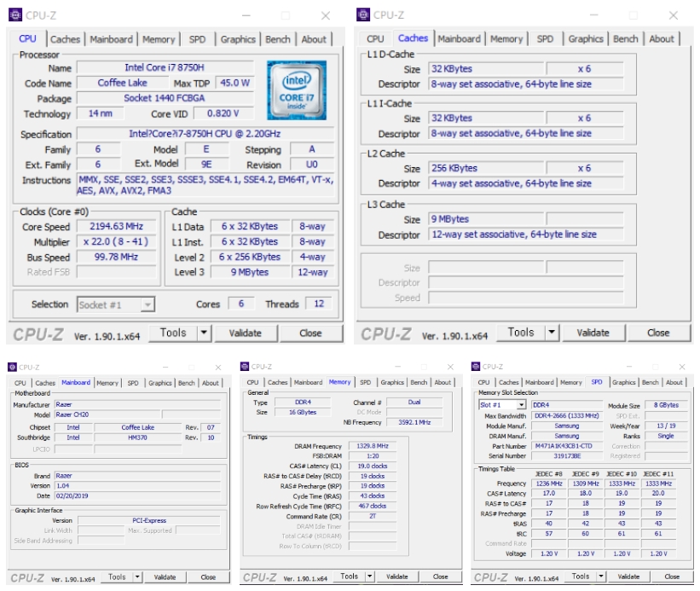
Task: Click Tools button in Memory window
Action: coord(349,577)
